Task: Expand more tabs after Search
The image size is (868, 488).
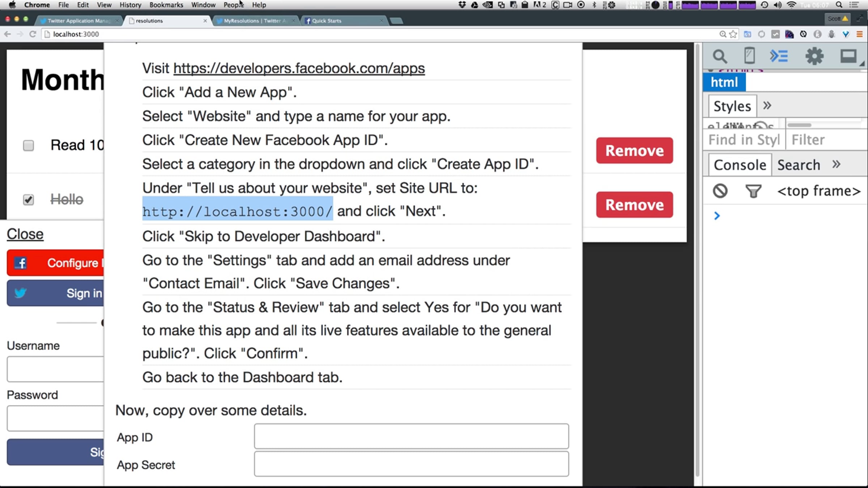Action: pos(836,164)
